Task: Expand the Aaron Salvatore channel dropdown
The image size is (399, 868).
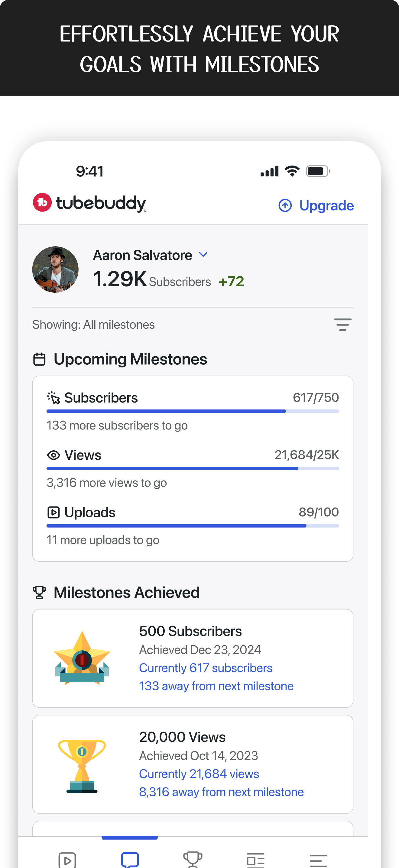Action: pyautogui.click(x=203, y=255)
